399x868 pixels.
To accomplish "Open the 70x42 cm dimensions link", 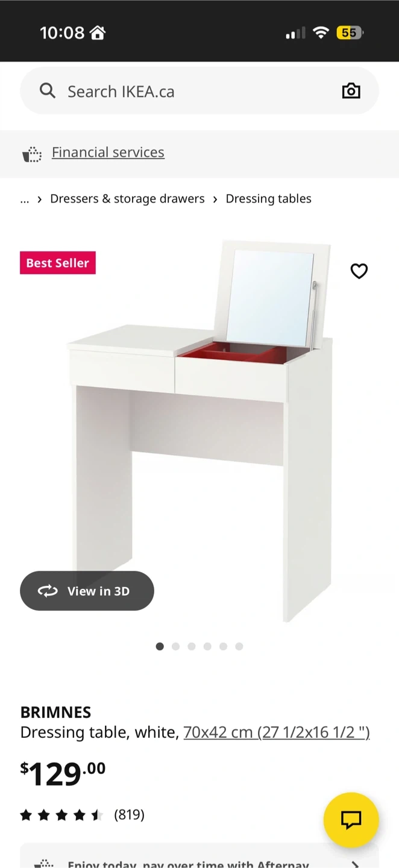I will pyautogui.click(x=277, y=732).
